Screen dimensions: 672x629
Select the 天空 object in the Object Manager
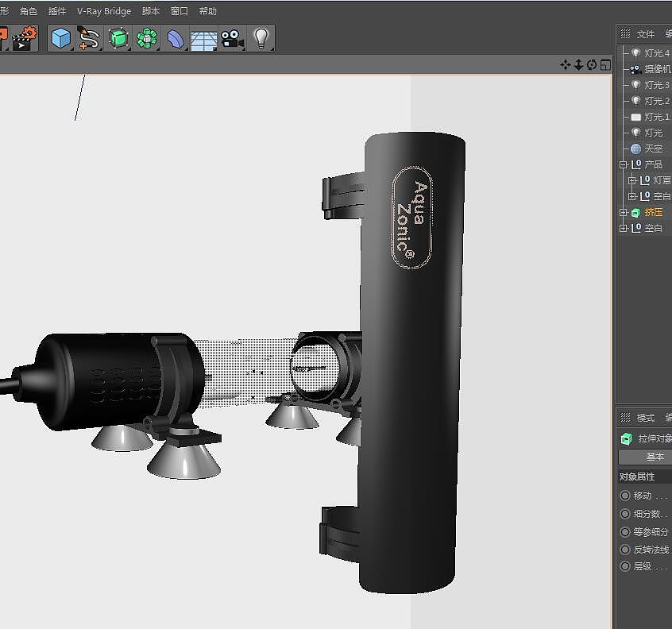(652, 149)
